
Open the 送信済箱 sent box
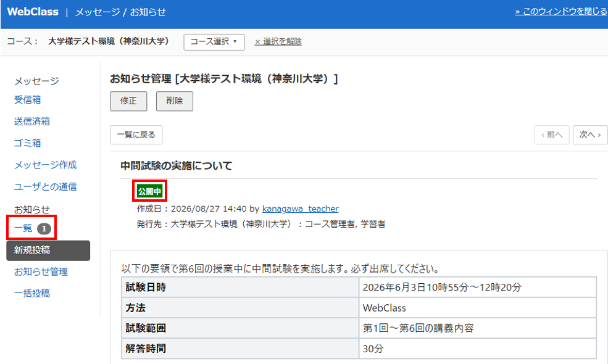(x=32, y=122)
